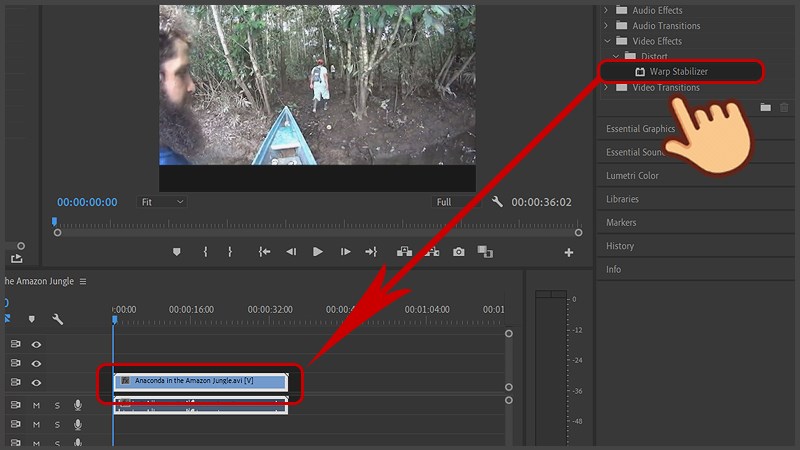Open the Full playback resolution dropdown
Image resolution: width=800 pixels, height=450 pixels.
tap(456, 202)
